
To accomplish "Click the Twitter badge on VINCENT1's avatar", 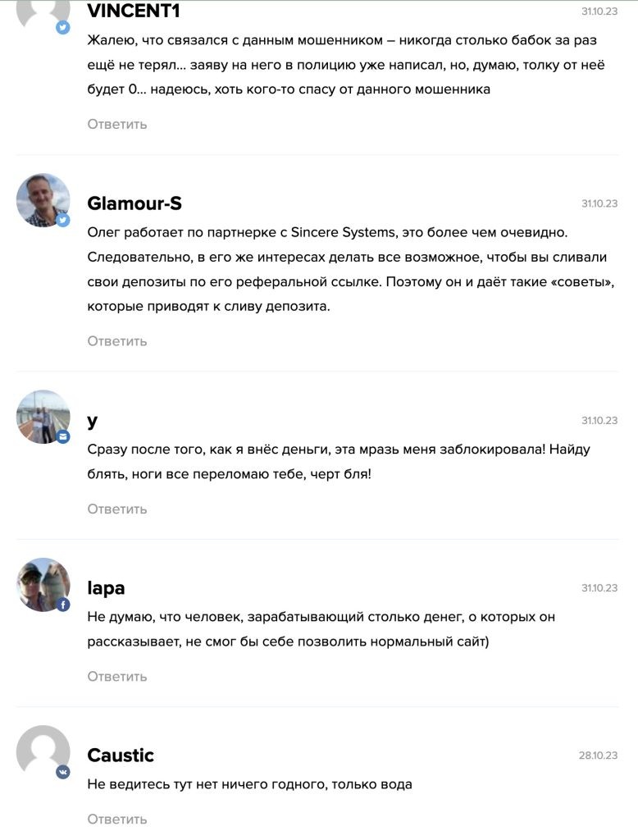I will tap(63, 27).
